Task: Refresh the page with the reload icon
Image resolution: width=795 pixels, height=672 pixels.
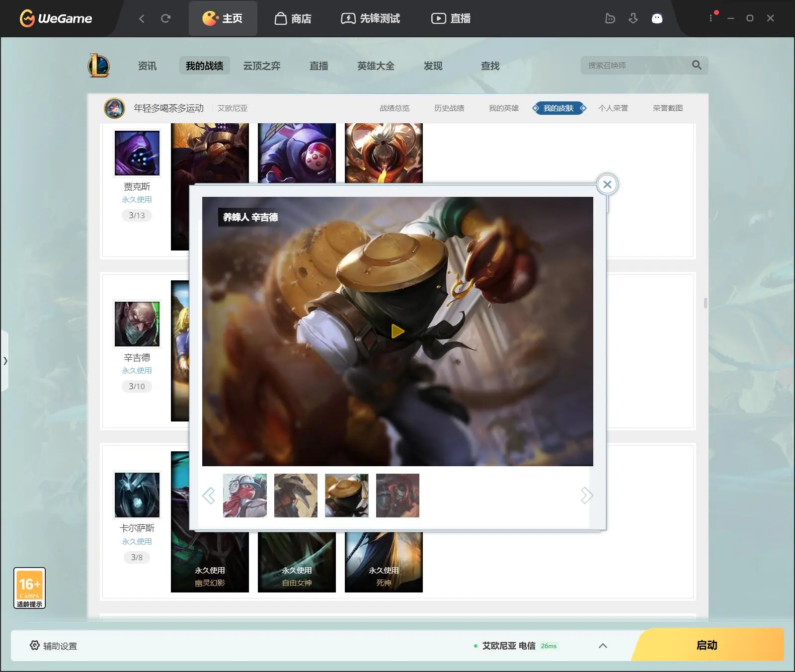Action: [165, 18]
